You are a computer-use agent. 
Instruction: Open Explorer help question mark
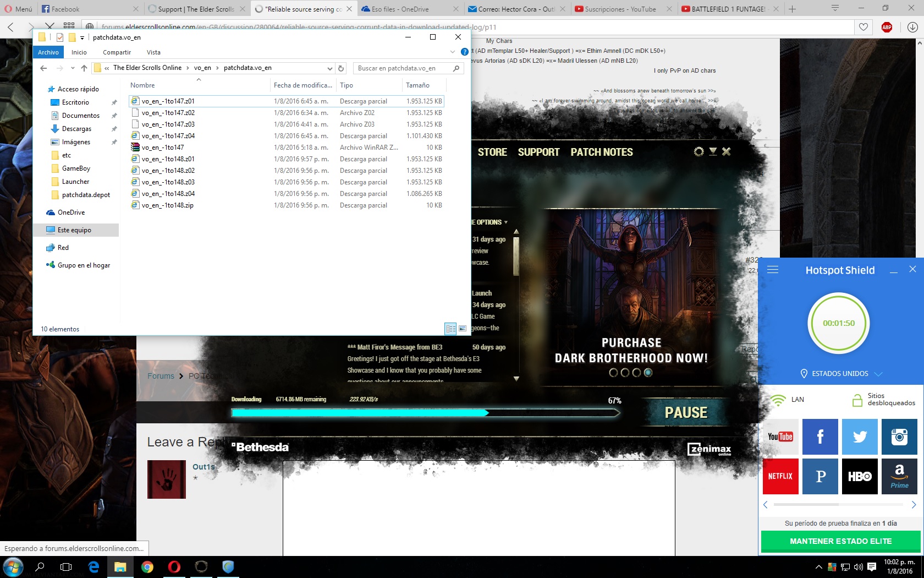pyautogui.click(x=465, y=52)
